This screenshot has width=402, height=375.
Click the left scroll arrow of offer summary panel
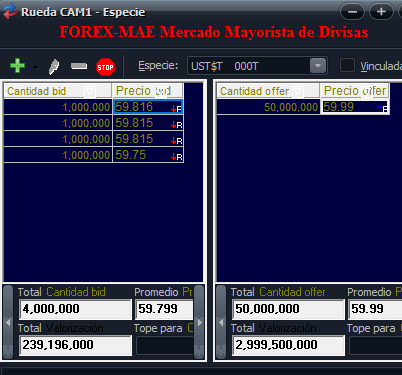(221, 322)
